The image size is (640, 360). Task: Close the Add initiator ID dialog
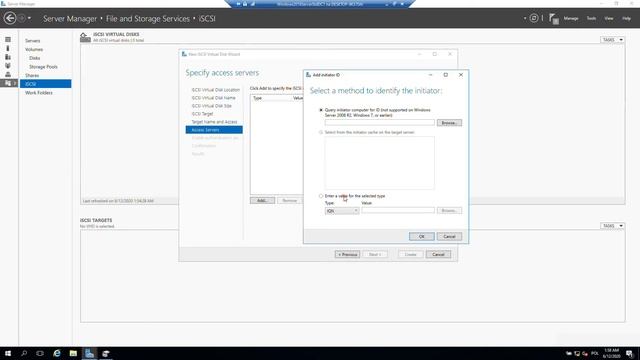(460, 75)
